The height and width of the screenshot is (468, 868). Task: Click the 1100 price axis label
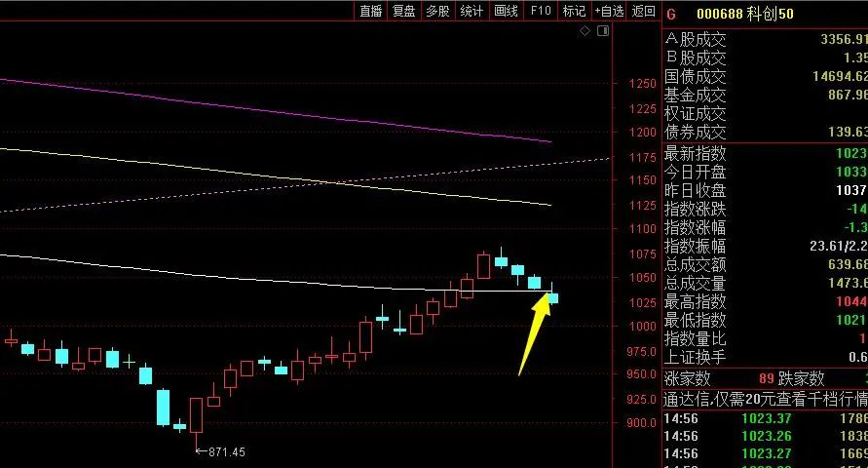point(642,228)
